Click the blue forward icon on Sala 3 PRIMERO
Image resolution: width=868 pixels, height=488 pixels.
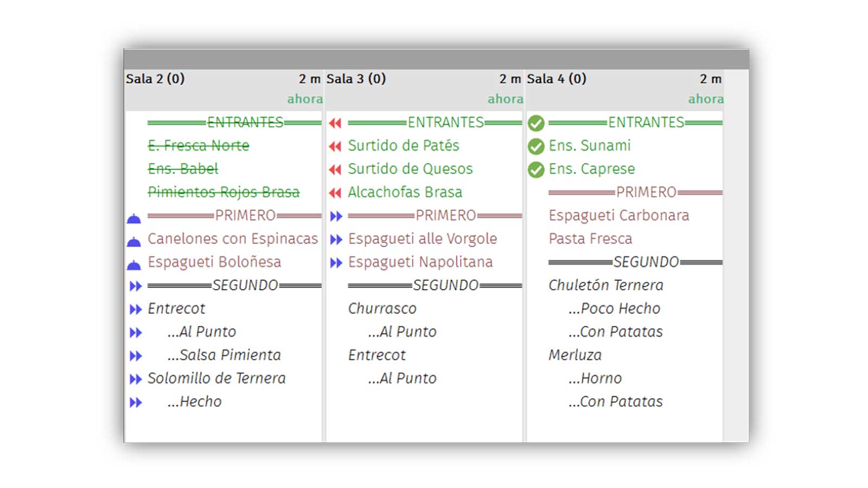pos(336,216)
